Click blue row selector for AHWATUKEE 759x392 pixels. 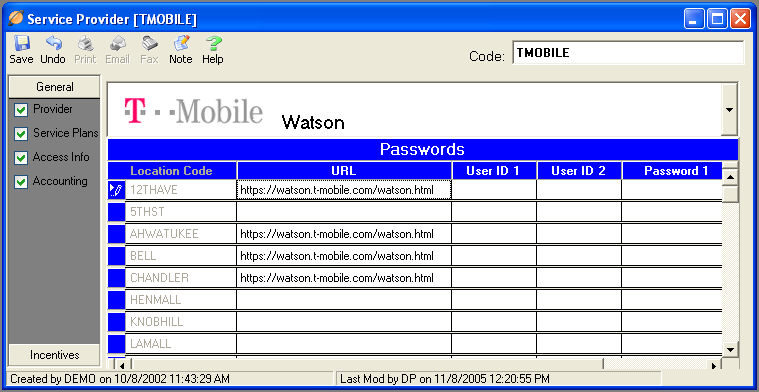tap(116, 234)
